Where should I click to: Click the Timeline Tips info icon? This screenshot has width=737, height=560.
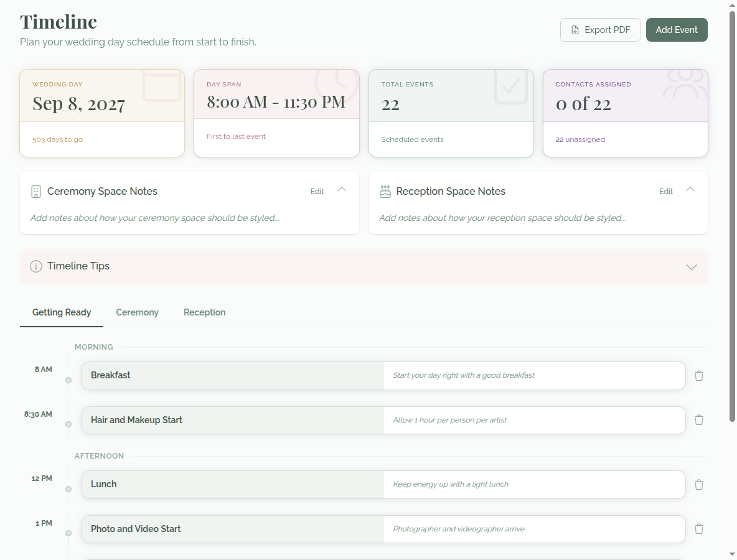tap(35, 266)
